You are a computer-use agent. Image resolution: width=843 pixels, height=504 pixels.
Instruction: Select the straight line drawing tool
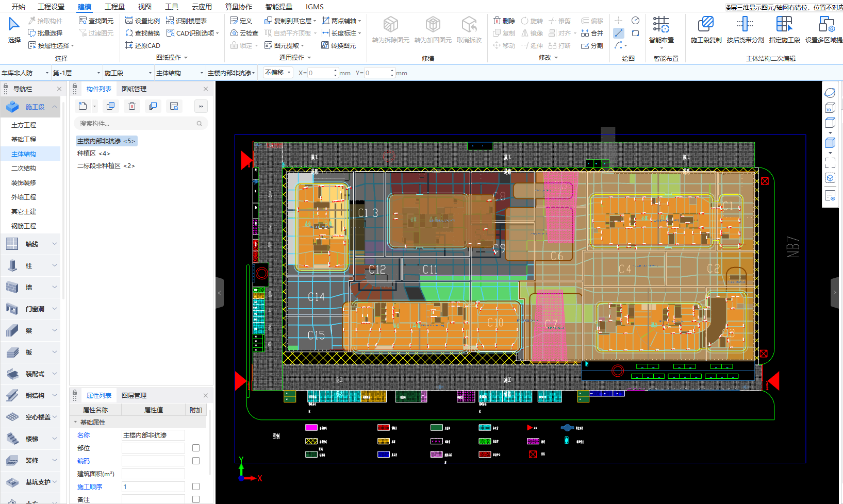click(619, 33)
